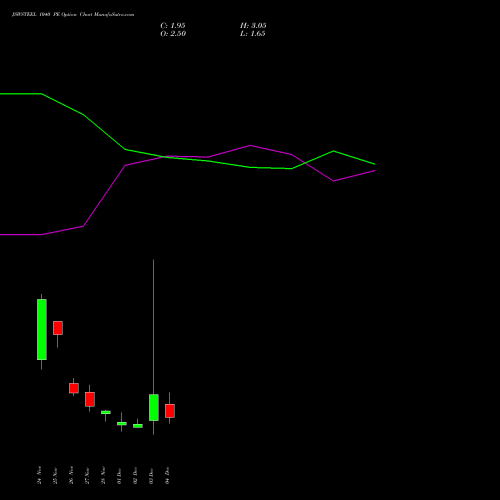
Task: Click the open value 'O: 2.50'
Action: click(173, 34)
